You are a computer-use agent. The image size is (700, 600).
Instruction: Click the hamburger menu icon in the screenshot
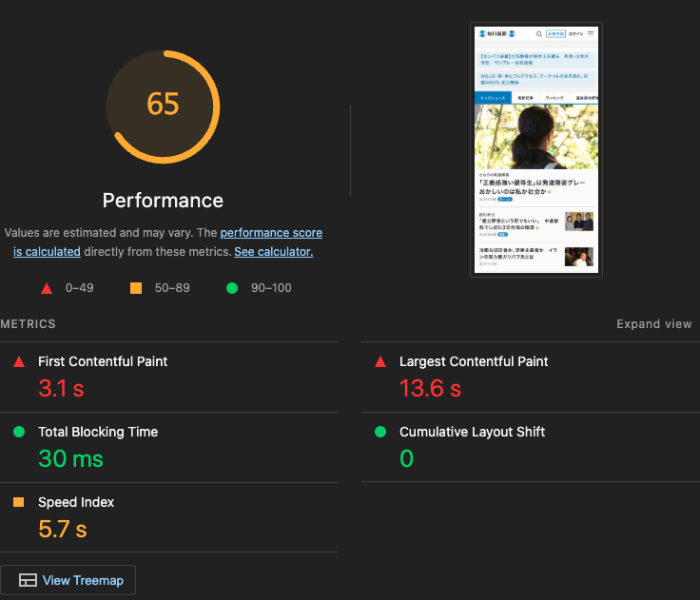click(x=591, y=33)
